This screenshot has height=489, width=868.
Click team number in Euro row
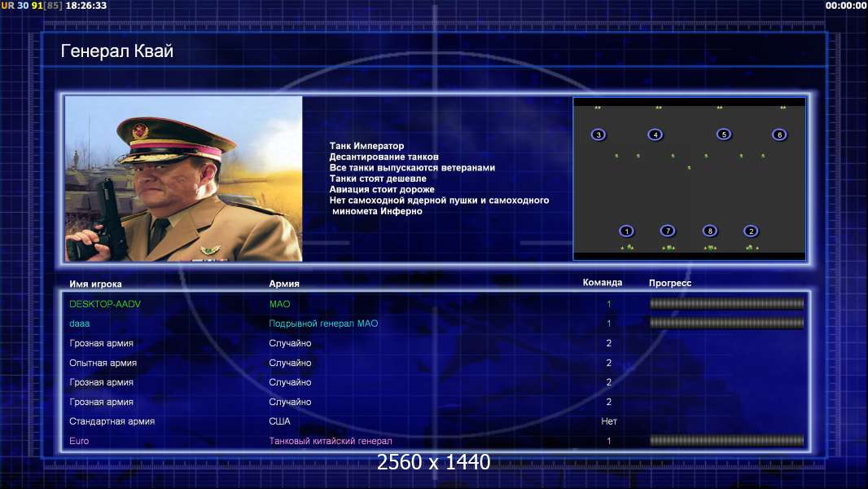(608, 442)
